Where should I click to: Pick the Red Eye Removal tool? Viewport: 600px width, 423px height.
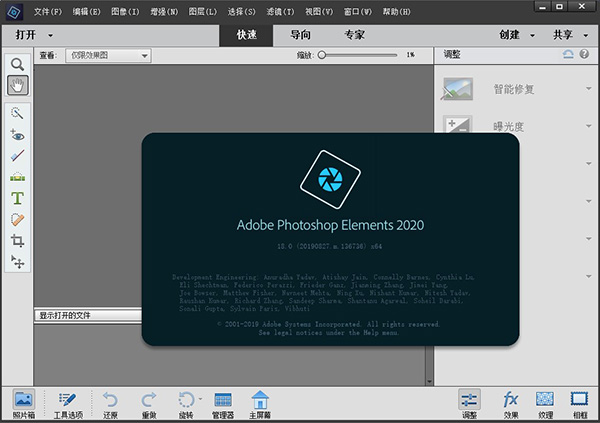tap(17, 134)
